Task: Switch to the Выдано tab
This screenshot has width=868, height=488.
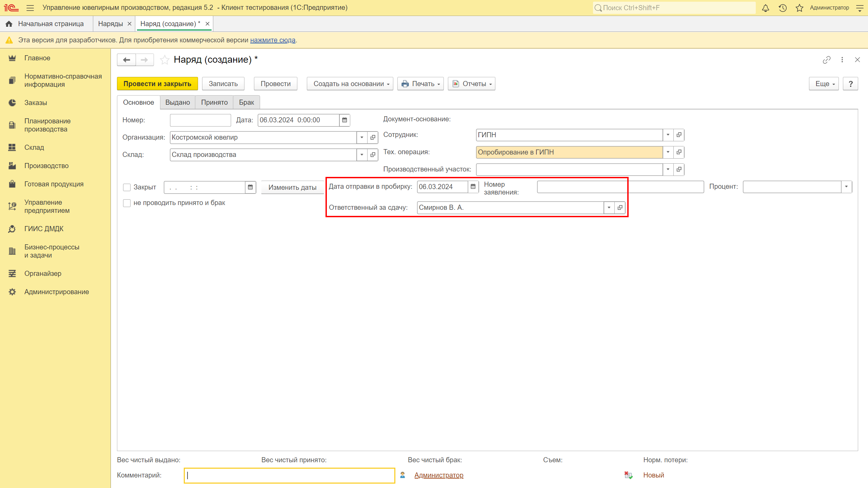Action: coord(178,102)
